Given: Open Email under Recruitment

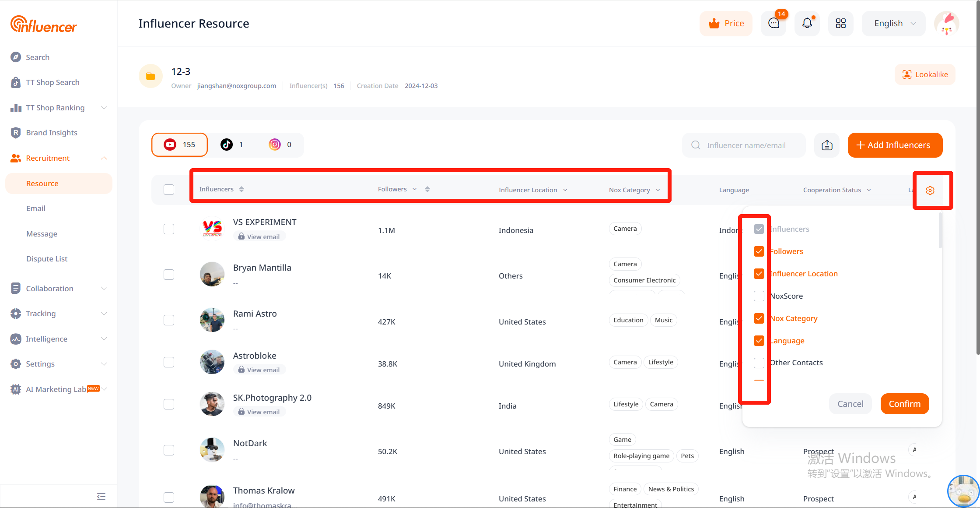Looking at the screenshot, I should point(36,208).
